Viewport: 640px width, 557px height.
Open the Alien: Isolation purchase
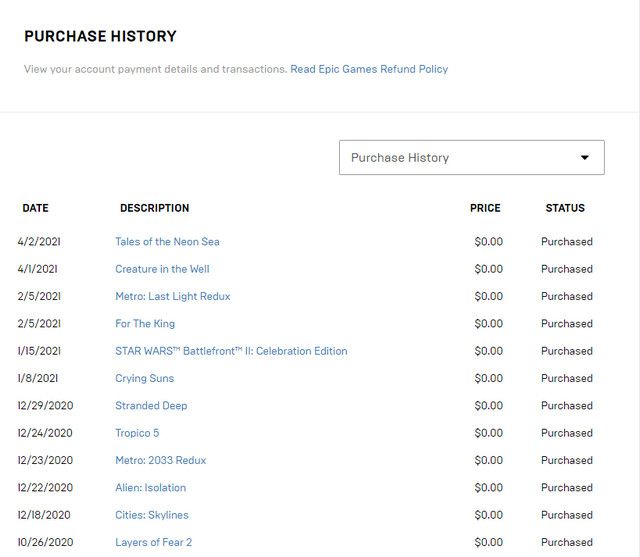point(151,488)
